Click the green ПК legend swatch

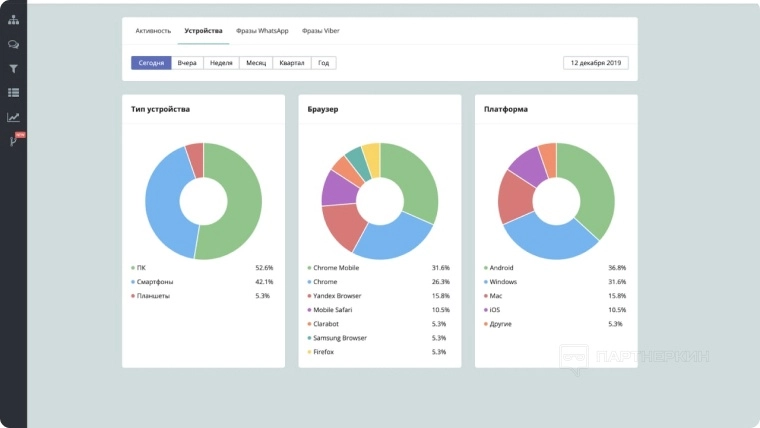pos(133,268)
